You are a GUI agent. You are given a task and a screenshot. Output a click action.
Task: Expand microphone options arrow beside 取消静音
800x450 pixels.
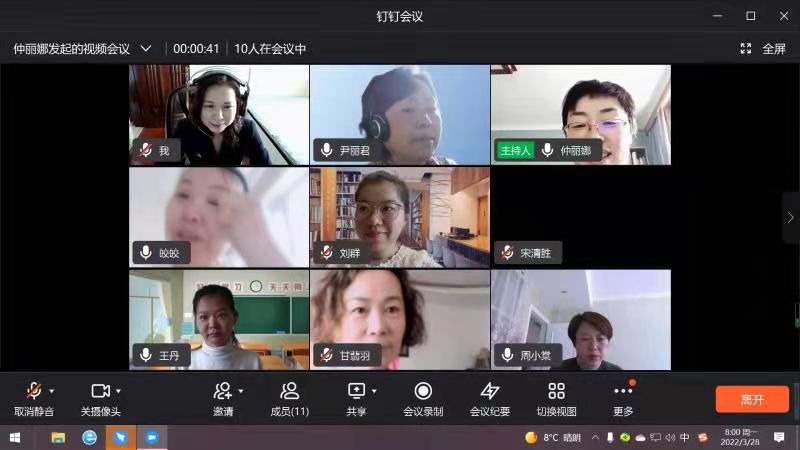pos(52,391)
